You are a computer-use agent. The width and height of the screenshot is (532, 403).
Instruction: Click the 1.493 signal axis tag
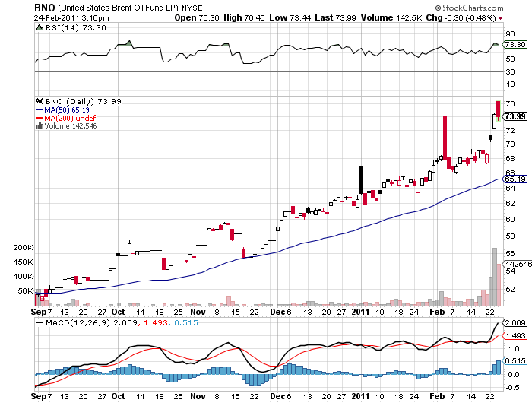(x=515, y=336)
